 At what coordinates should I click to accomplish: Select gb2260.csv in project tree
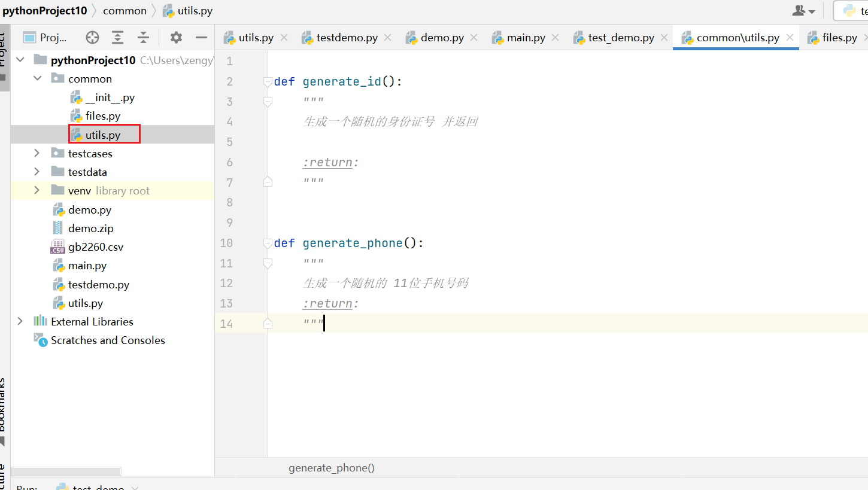pyautogui.click(x=96, y=247)
